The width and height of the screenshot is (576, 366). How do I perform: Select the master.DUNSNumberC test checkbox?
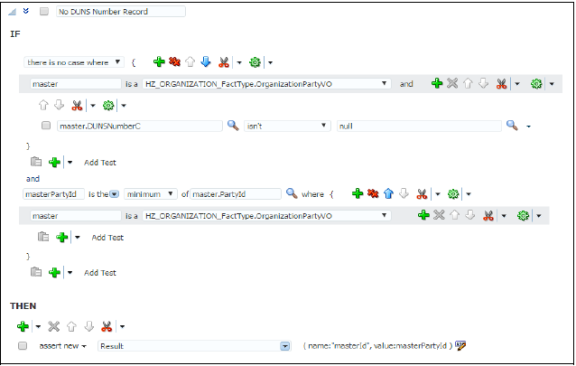46,126
